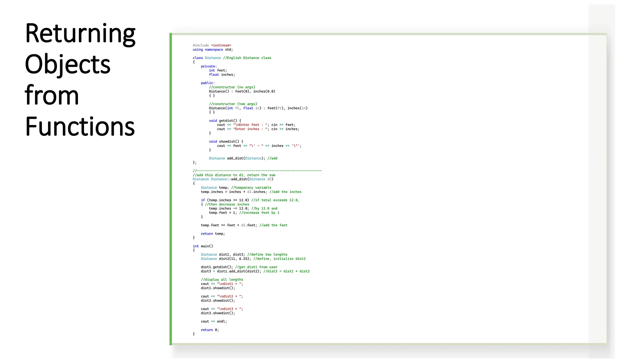
Task: Click the "float inches;" declaration
Action: tap(222, 74)
